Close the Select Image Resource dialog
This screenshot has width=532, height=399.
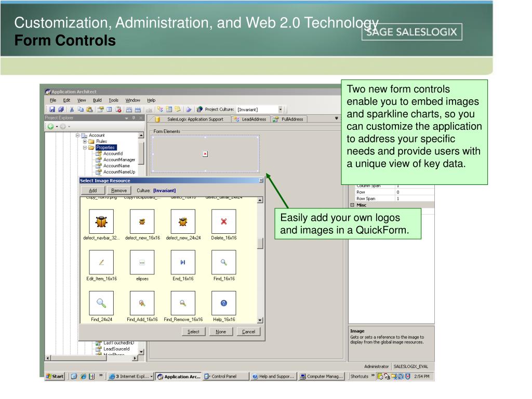tap(261, 180)
